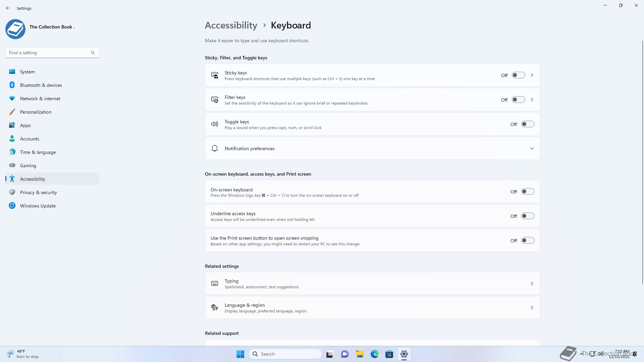Click the Filter keys keyboard icon

(215, 100)
